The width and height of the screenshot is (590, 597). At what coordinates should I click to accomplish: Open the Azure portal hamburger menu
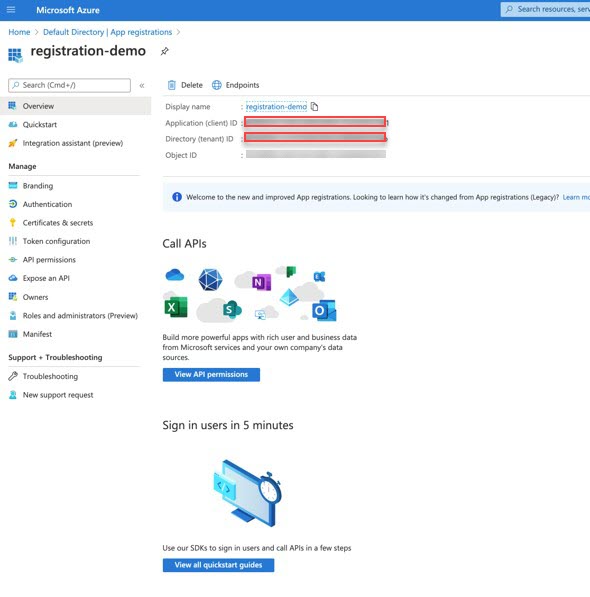[x=11, y=10]
